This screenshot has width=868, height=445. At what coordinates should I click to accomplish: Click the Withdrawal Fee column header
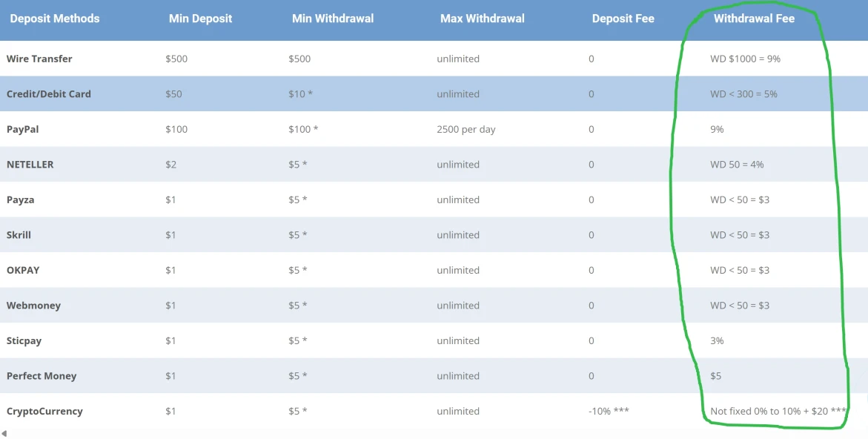pos(754,19)
